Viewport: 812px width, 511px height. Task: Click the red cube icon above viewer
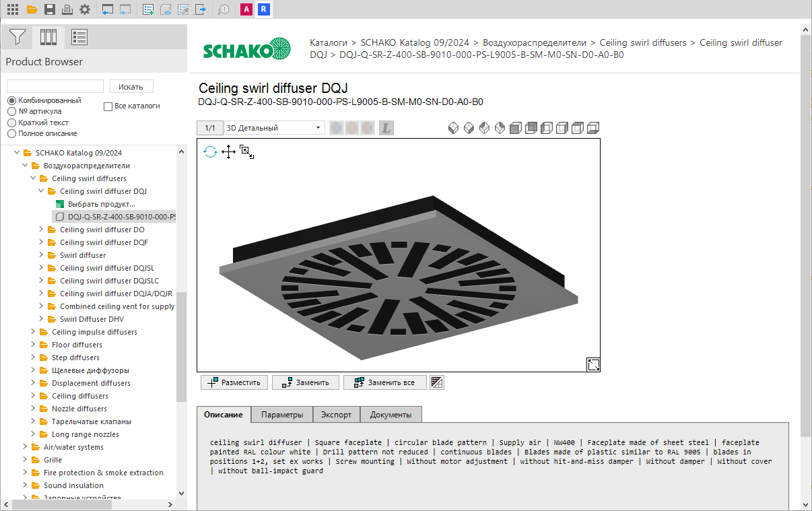(367, 128)
